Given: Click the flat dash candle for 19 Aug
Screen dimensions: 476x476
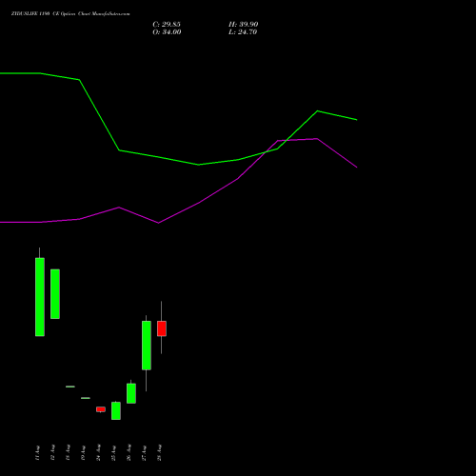Looking at the screenshot, I should pos(86,398).
